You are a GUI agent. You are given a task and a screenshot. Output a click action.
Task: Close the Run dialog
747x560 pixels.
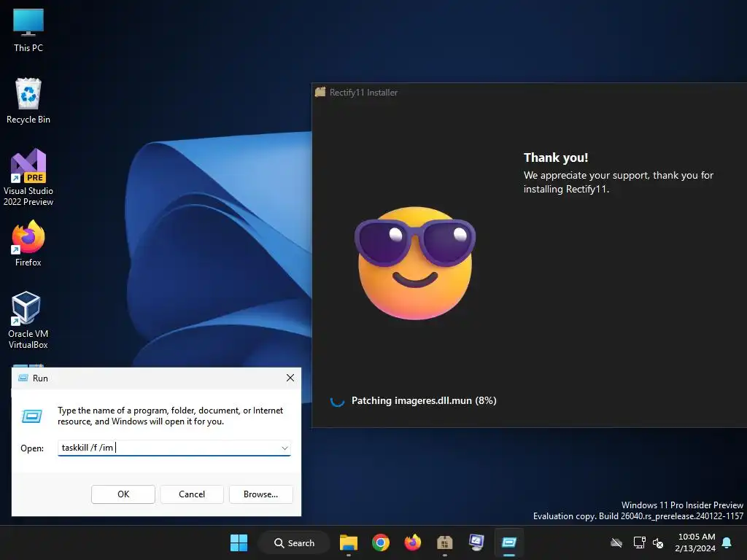[x=290, y=378]
